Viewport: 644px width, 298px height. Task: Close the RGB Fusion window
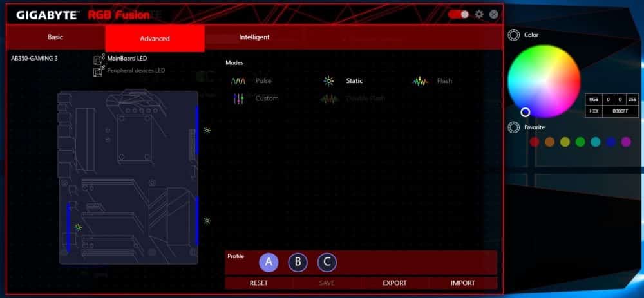(x=494, y=14)
